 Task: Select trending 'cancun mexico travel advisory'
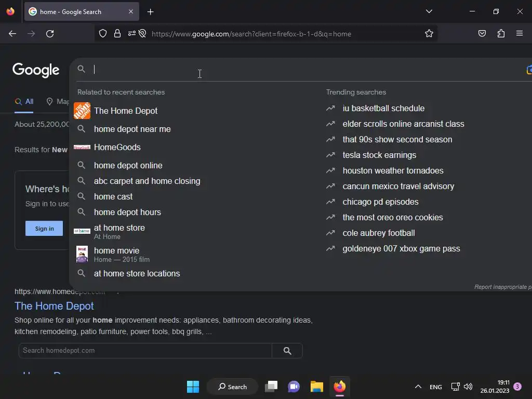pyautogui.click(x=398, y=187)
